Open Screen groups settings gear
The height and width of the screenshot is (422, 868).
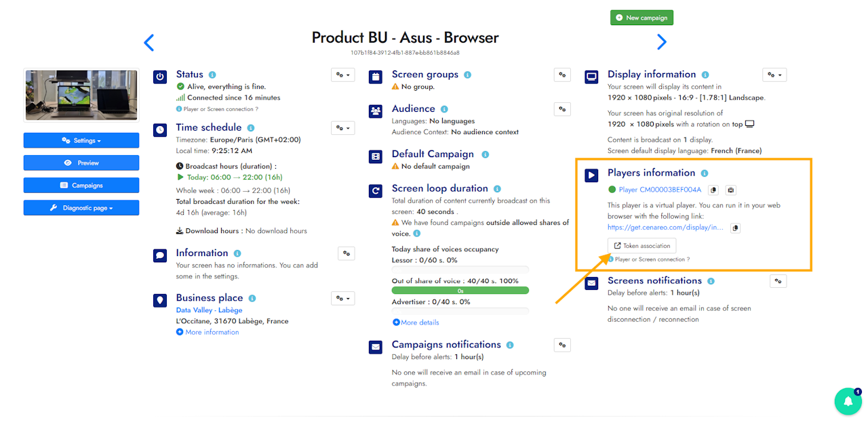562,75
